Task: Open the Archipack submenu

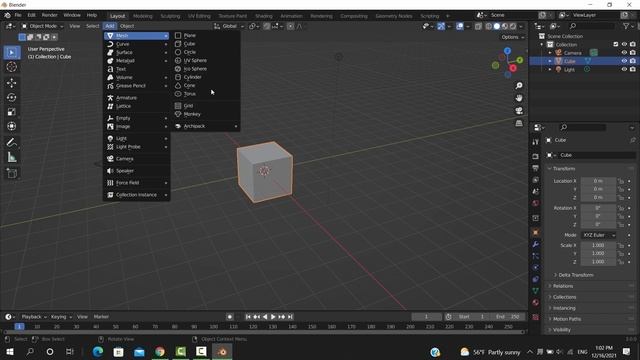Action: (206, 126)
